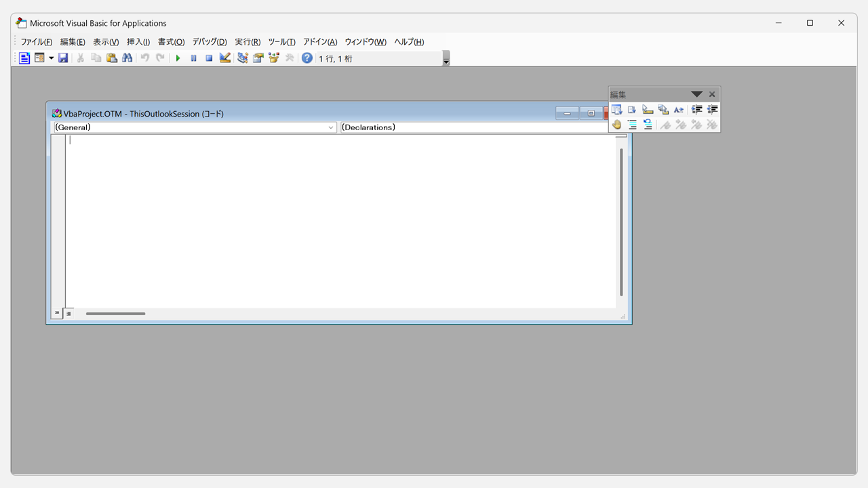Open the (Declarations) procedure dropdown
The image size is (868, 488).
[x=475, y=127]
